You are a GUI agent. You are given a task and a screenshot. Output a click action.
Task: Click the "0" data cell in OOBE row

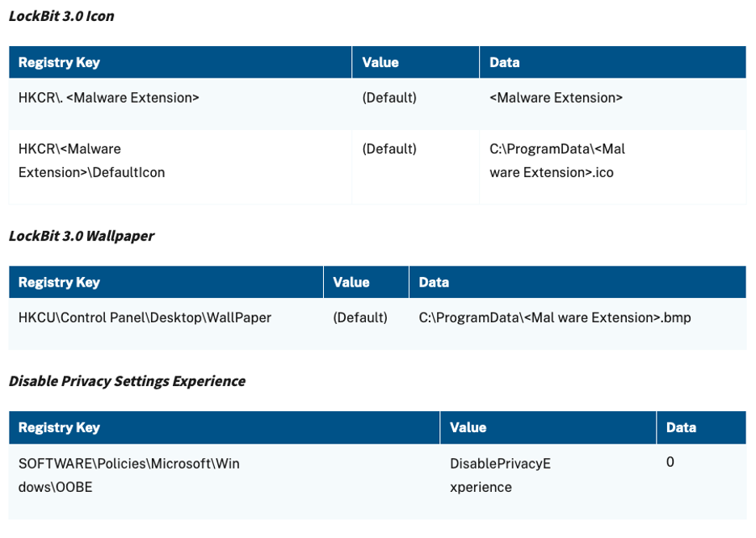coord(670,463)
